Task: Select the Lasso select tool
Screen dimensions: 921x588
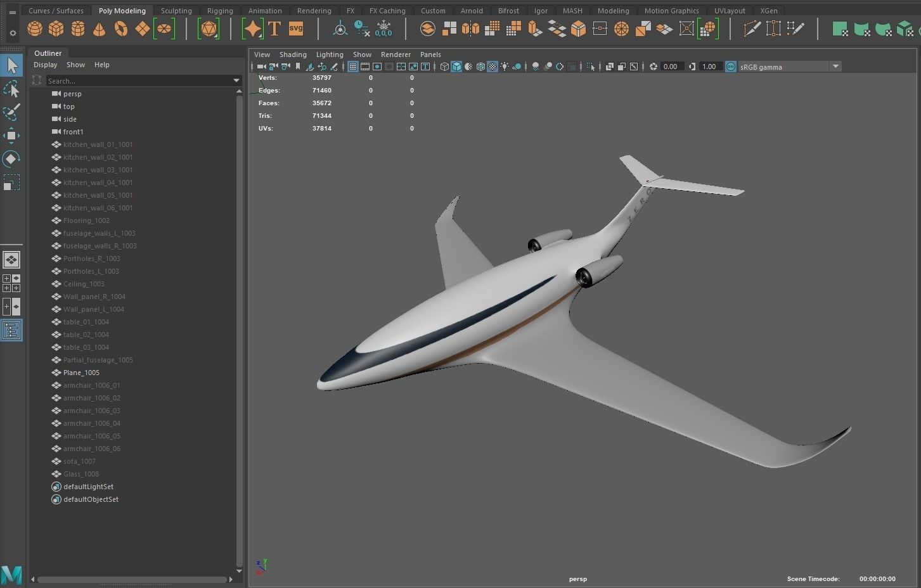Action: click(x=12, y=89)
